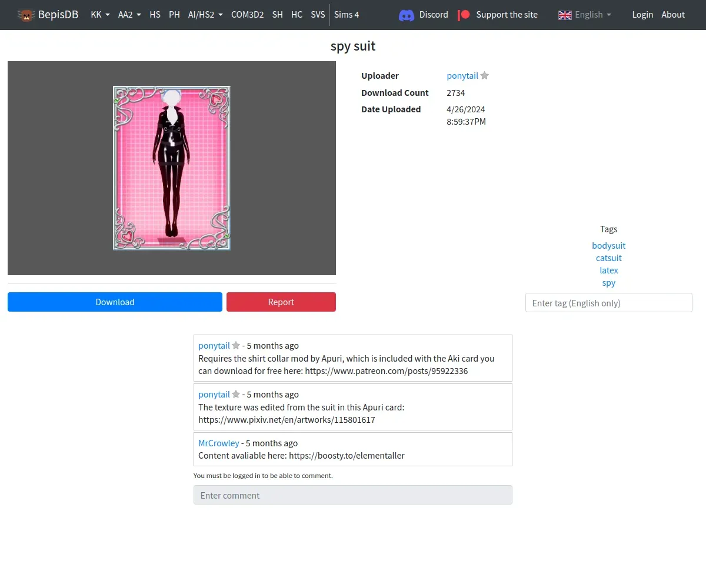This screenshot has width=706, height=588.
Task: Click the star badge beside uploader ponytail
Action: 485,75
